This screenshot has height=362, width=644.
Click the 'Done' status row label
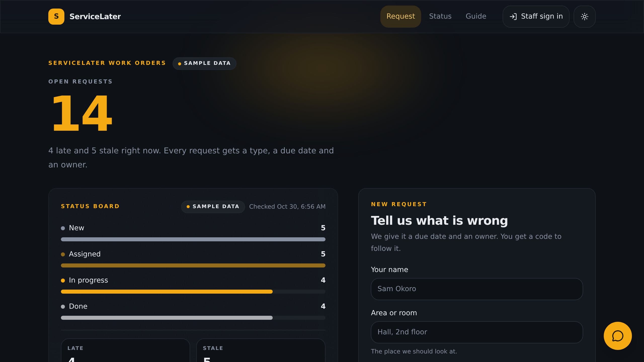coord(78,306)
